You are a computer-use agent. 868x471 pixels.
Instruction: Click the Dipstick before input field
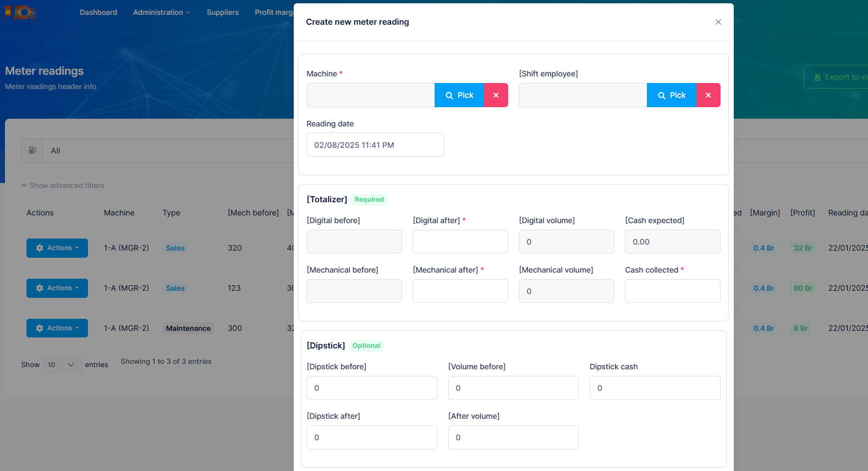[x=371, y=388]
